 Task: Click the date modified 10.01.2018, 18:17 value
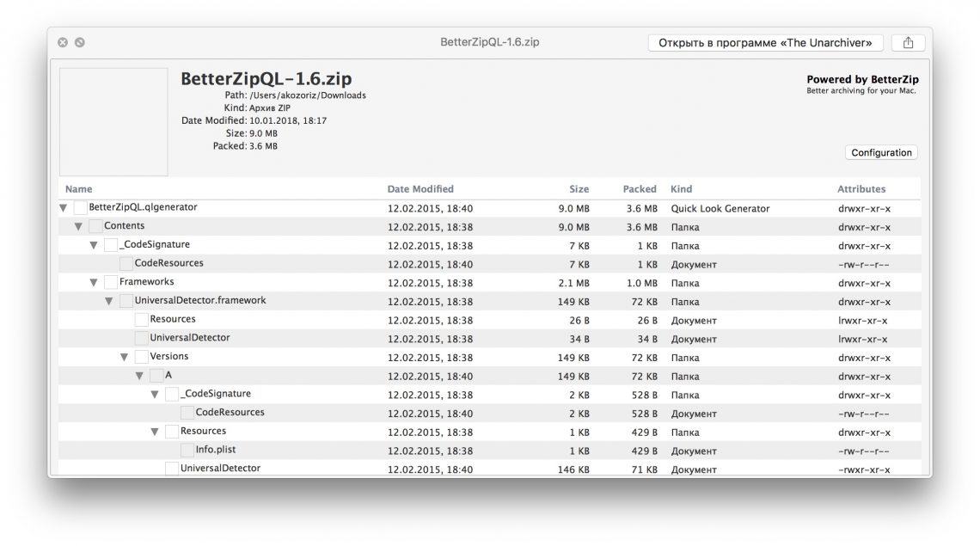pos(288,120)
